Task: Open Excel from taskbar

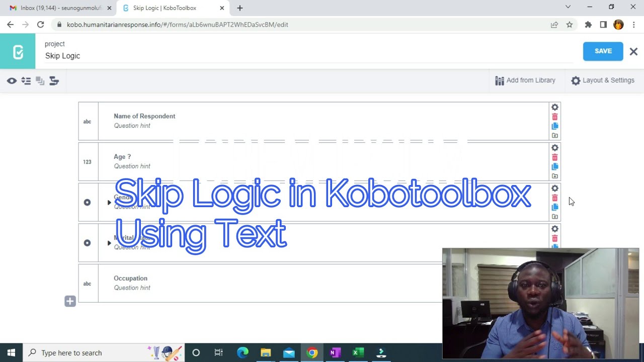Action: pos(358,353)
